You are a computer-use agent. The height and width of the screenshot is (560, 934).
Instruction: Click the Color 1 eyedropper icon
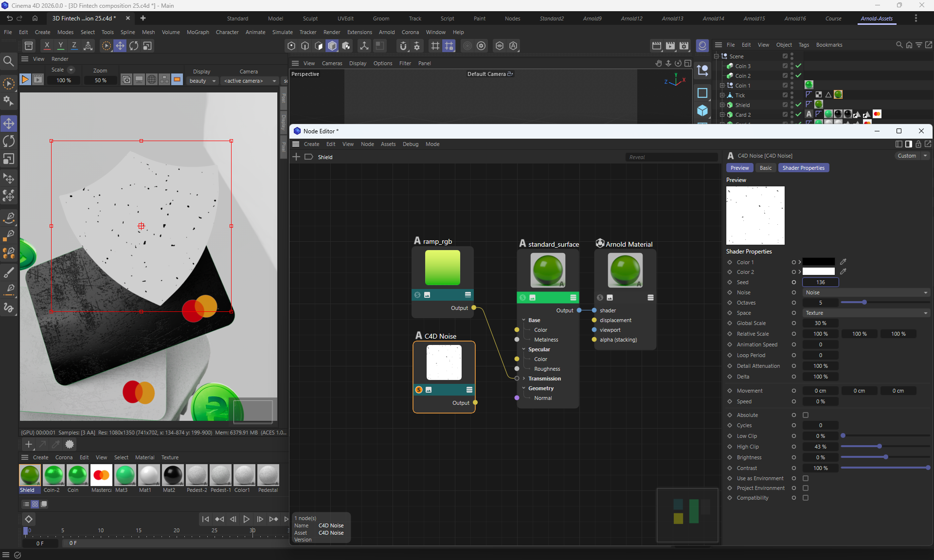843,262
